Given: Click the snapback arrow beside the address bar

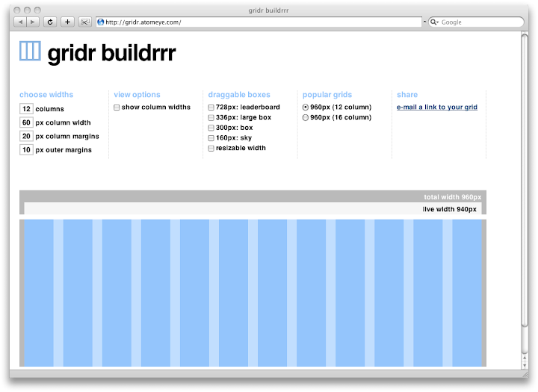Looking at the screenshot, I should 424,22.
